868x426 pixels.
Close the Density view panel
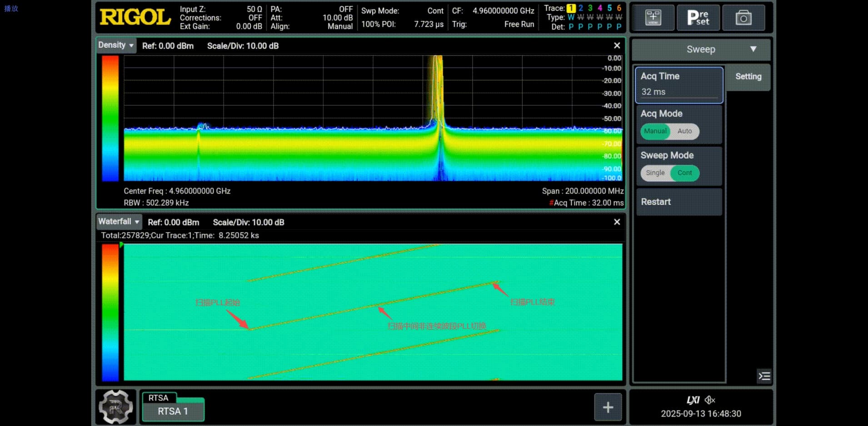pyautogui.click(x=617, y=45)
